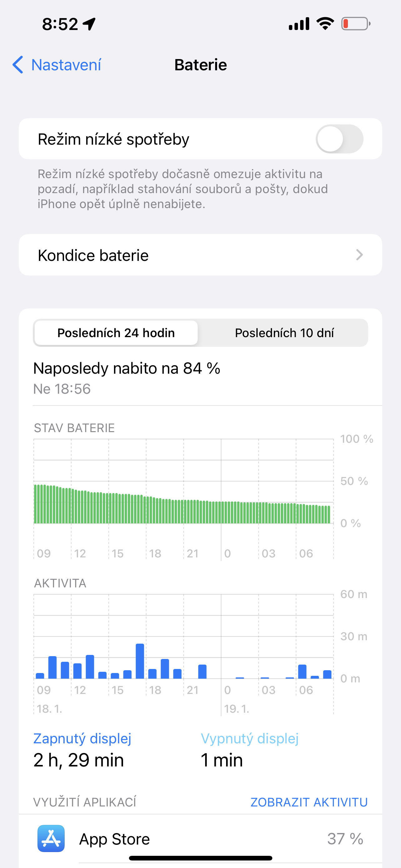The height and width of the screenshot is (868, 401).
Task: Tap ZOBRAZIT AKTIVITU link
Action: pos(309,802)
